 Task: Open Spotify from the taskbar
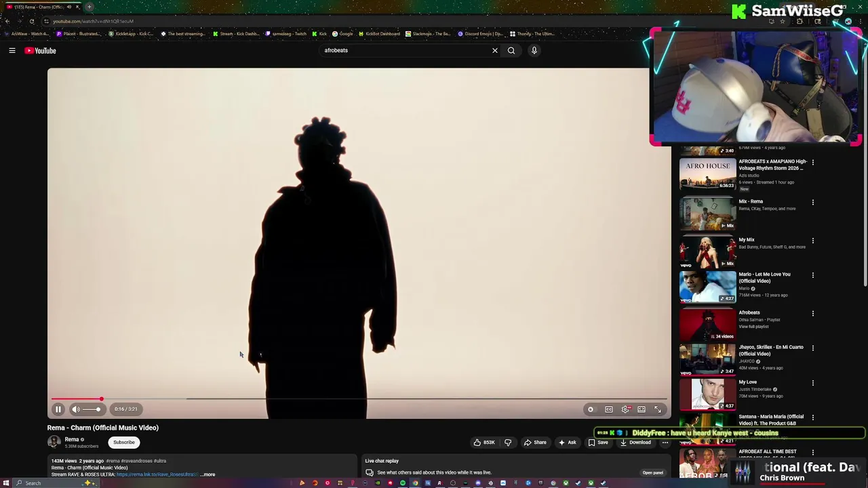[403, 483]
